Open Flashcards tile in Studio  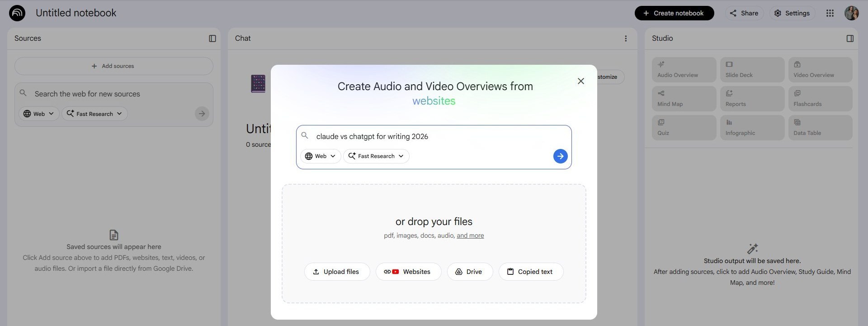[821, 99]
